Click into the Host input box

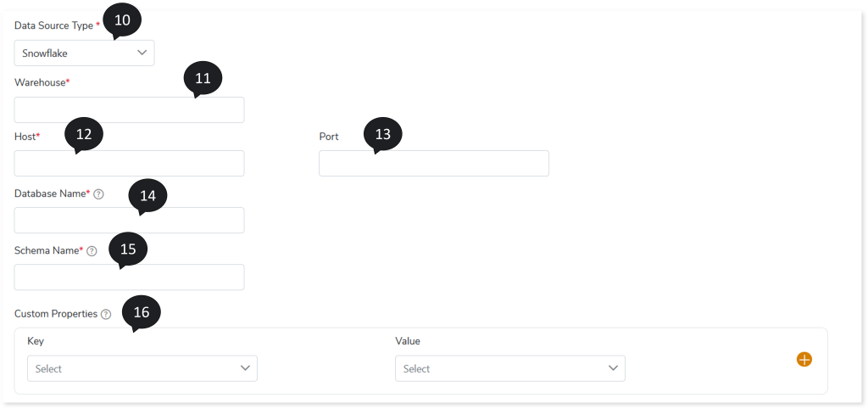(129, 163)
